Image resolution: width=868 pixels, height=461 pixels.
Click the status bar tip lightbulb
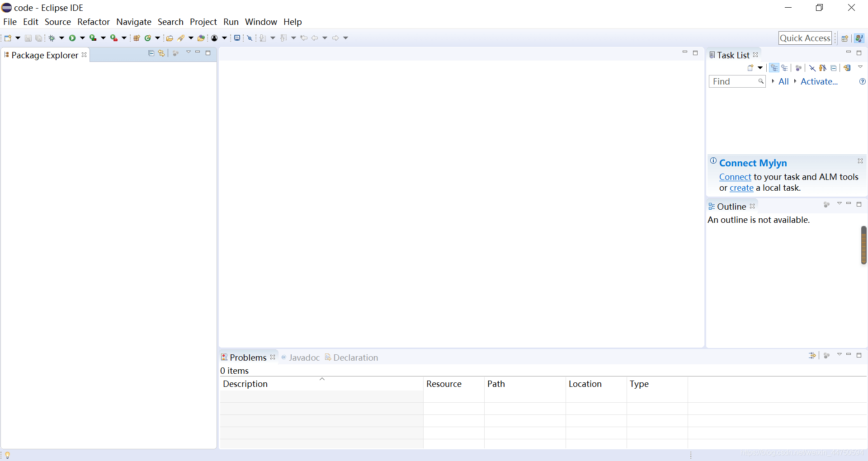[x=7, y=455]
